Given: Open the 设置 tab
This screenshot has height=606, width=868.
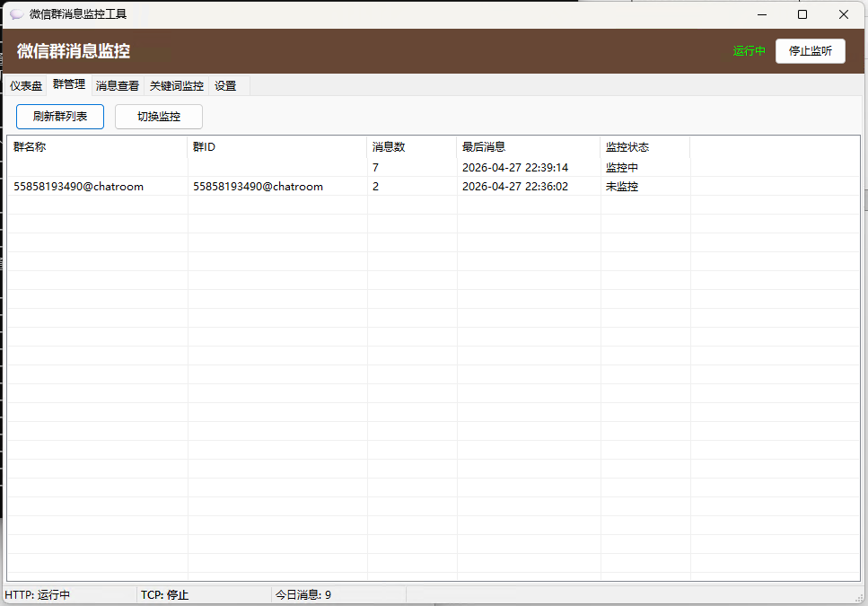Looking at the screenshot, I should coord(224,85).
